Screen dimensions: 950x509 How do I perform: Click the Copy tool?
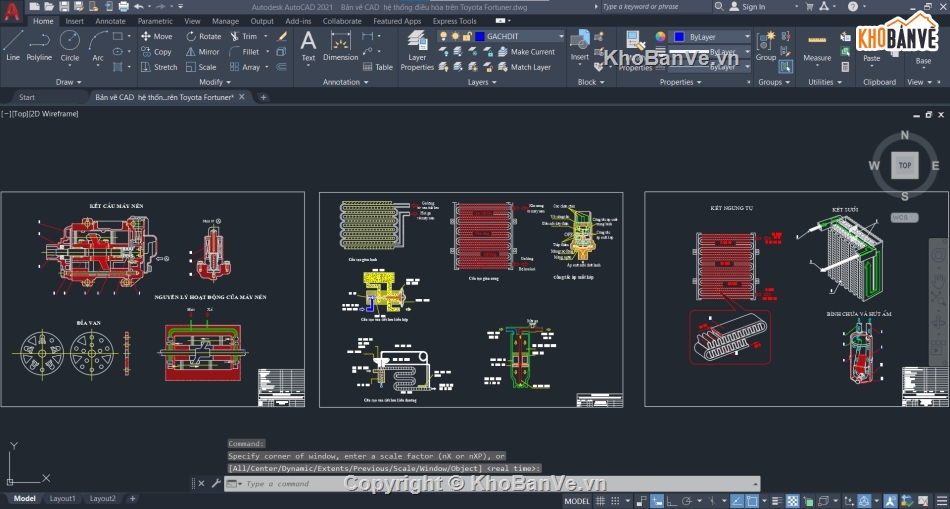156,52
